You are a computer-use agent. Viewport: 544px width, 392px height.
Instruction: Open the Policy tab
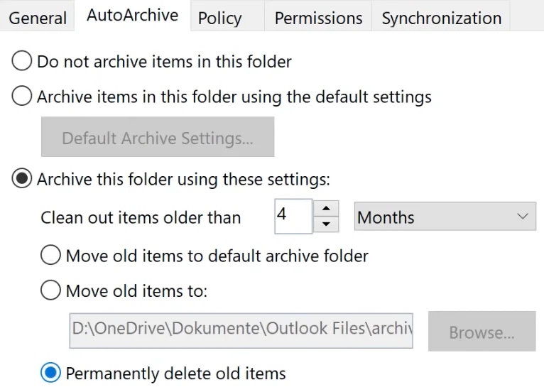tap(219, 18)
